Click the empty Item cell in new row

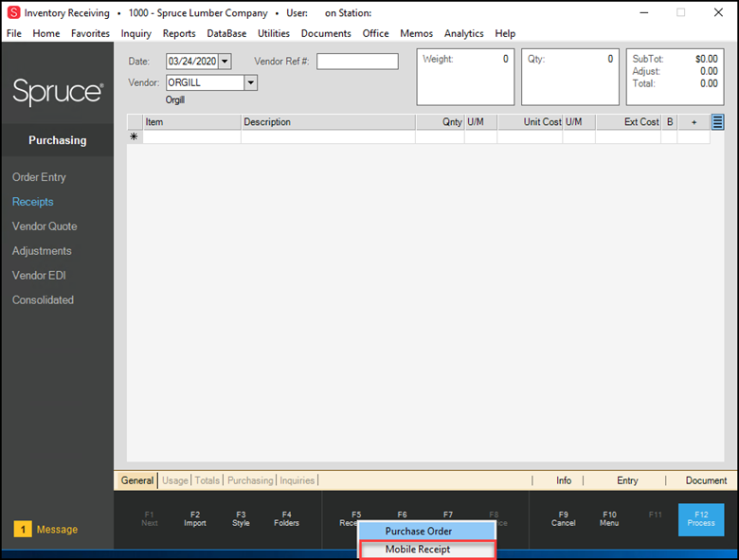point(191,136)
